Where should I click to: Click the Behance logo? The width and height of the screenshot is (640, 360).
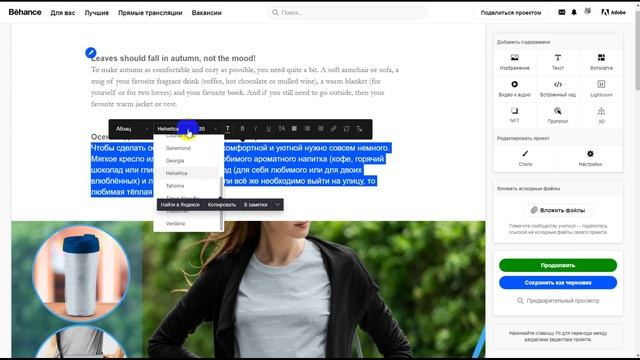(x=25, y=12)
